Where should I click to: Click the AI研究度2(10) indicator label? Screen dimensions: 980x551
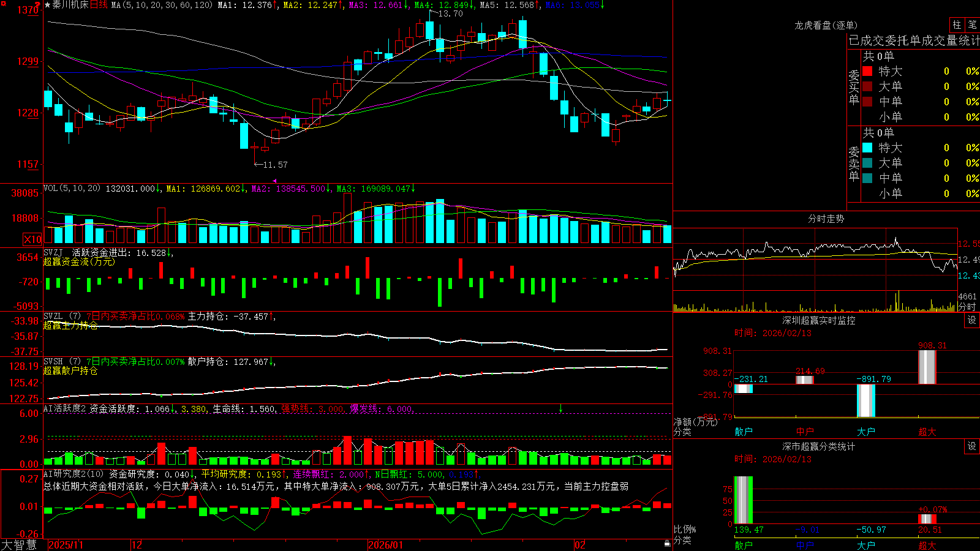pyautogui.click(x=74, y=474)
